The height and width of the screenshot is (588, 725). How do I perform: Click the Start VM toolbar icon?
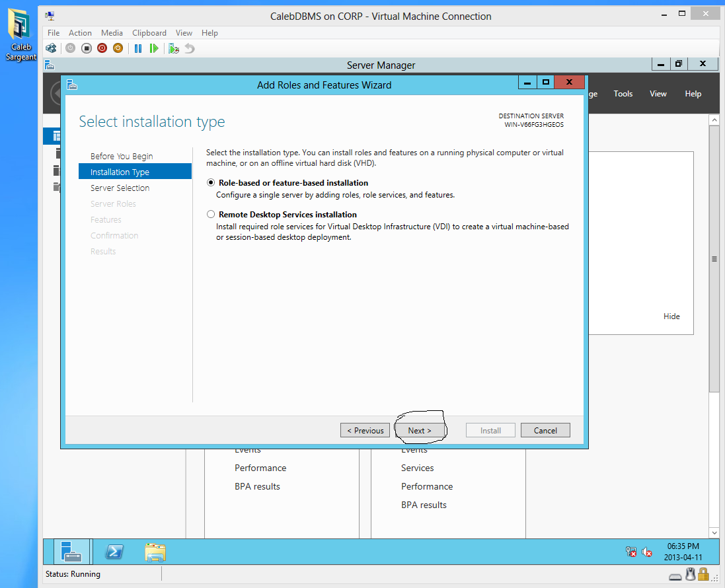tap(70, 48)
